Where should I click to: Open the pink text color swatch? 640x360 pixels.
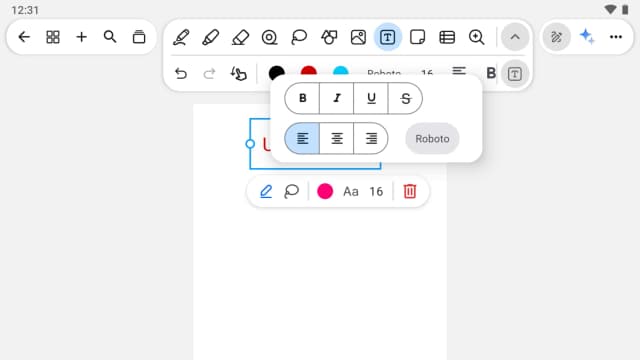point(325,191)
